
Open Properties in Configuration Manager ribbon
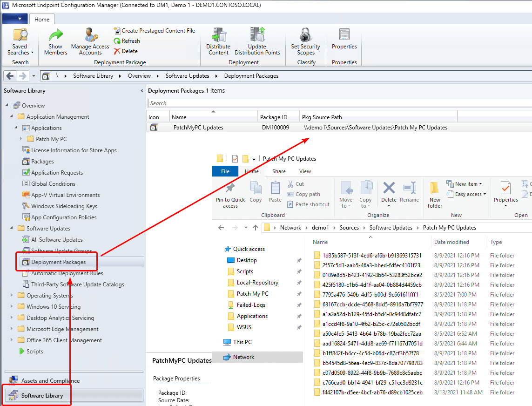click(x=344, y=39)
